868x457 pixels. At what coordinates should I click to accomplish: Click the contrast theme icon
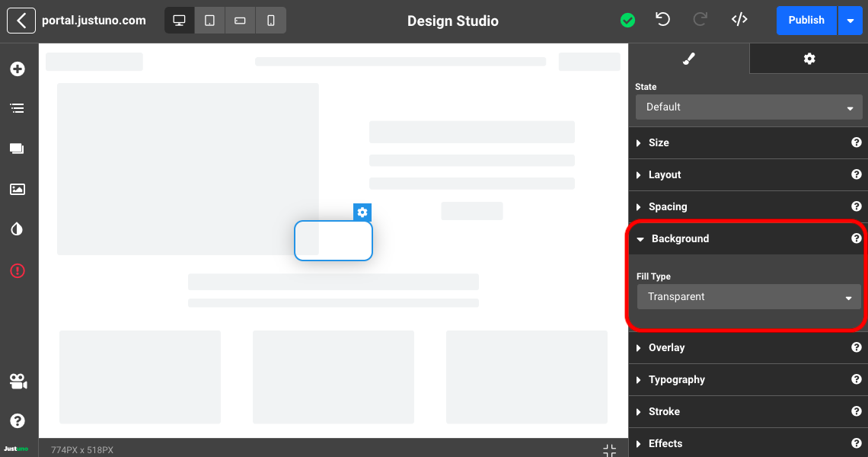pyautogui.click(x=17, y=229)
